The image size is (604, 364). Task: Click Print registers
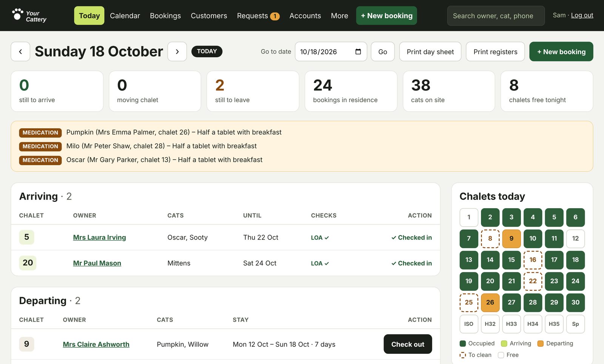pyautogui.click(x=495, y=52)
